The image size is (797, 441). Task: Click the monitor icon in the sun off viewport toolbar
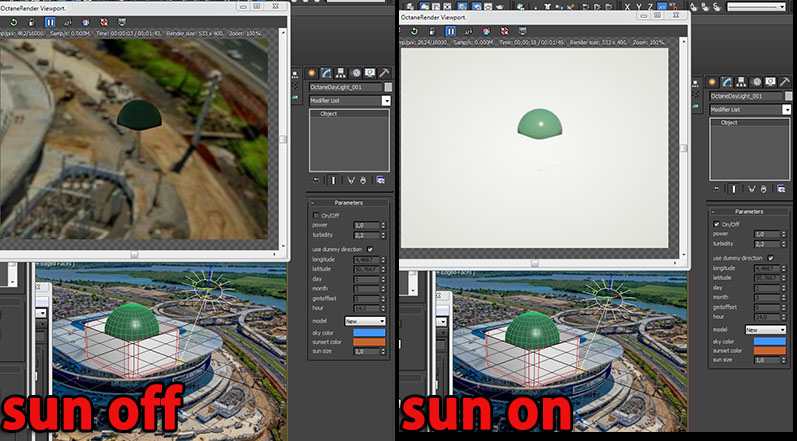(122, 22)
